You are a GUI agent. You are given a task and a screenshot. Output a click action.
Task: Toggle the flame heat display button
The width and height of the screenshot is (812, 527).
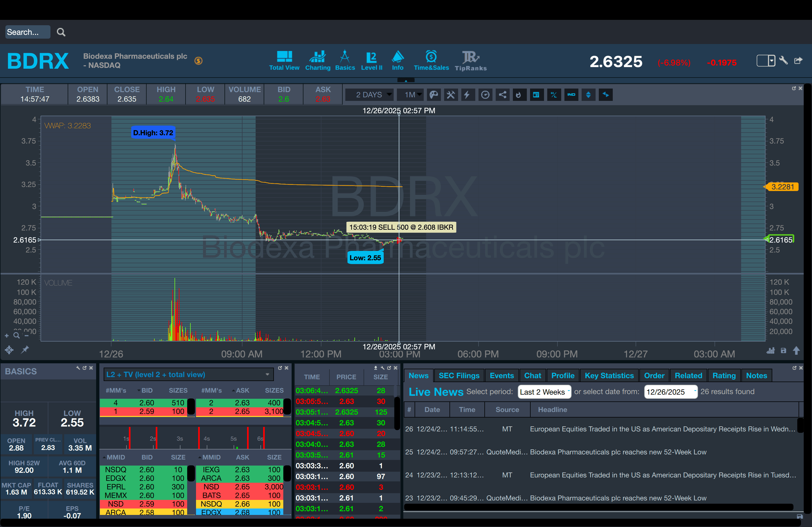(519, 95)
